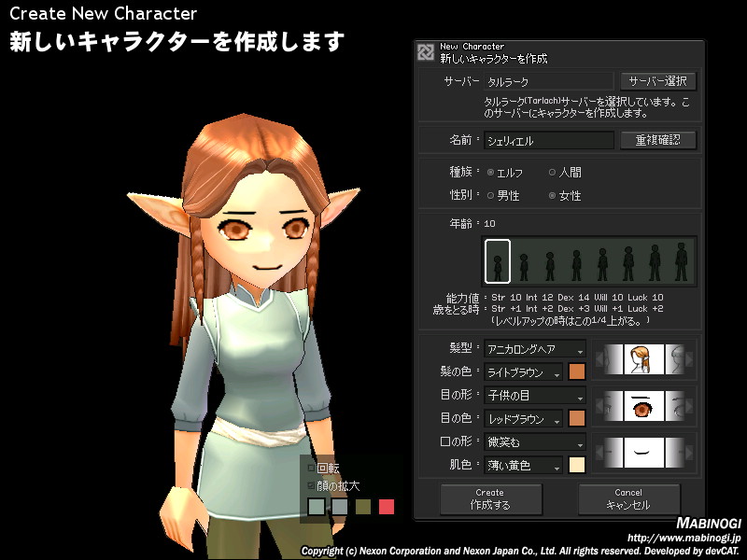Viewport: 747px width, 560px height.
Task: Click the Create 作成する button
Action: point(490,499)
